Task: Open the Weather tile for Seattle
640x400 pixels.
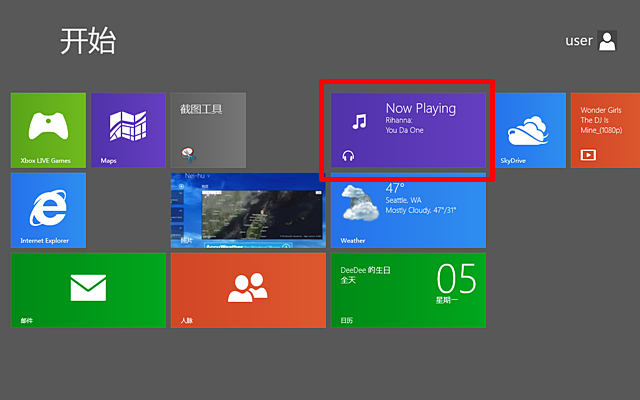Action: 408,210
